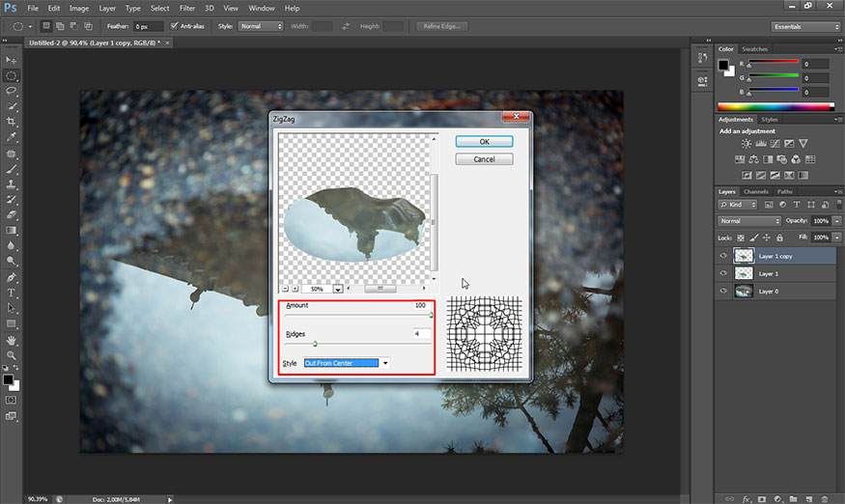Switch to the Channels tab
This screenshot has width=845, height=504.
pos(754,191)
